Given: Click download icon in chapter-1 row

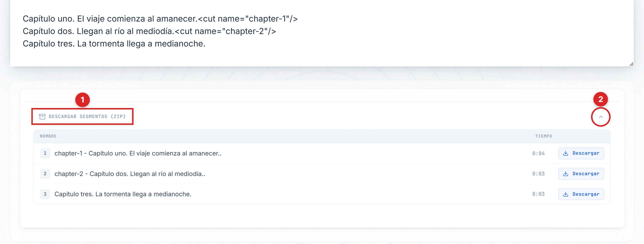Looking at the screenshot, I should [x=566, y=153].
